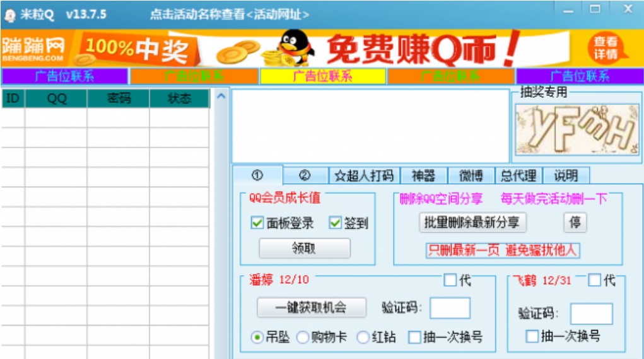The width and height of the screenshot is (644, 359).
Task: Click the first orange 广告位联系 ad slot
Action: pyautogui.click(x=194, y=76)
